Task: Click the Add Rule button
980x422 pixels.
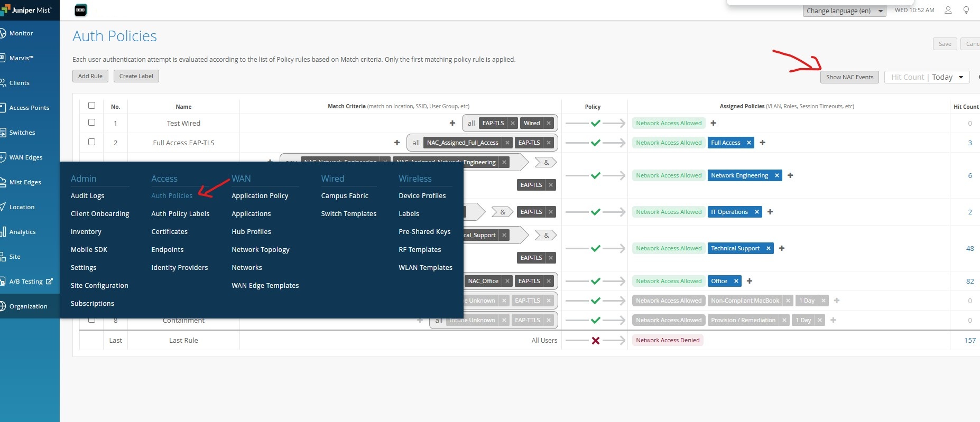Action: (x=90, y=76)
